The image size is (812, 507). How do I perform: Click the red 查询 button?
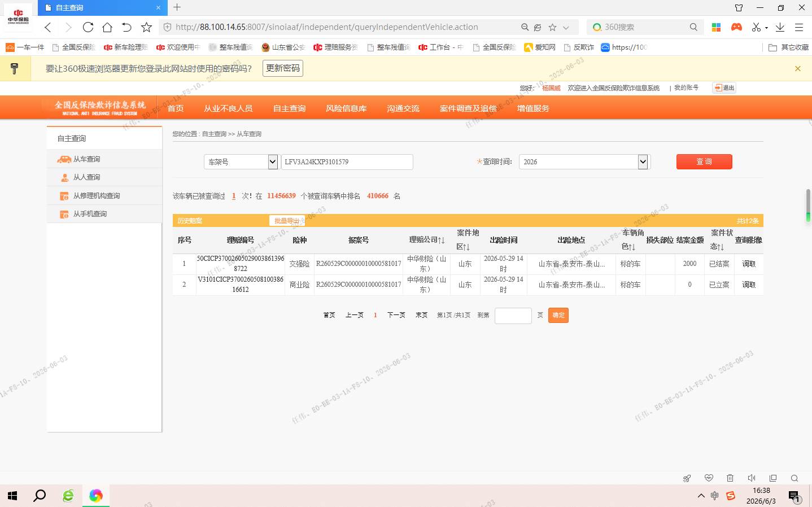tap(704, 161)
